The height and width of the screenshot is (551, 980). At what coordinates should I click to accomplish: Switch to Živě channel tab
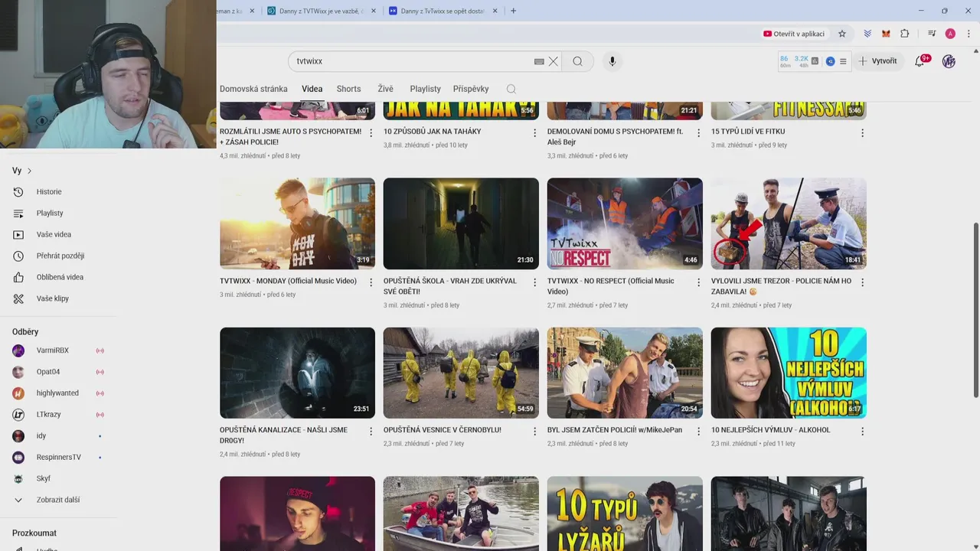point(385,89)
